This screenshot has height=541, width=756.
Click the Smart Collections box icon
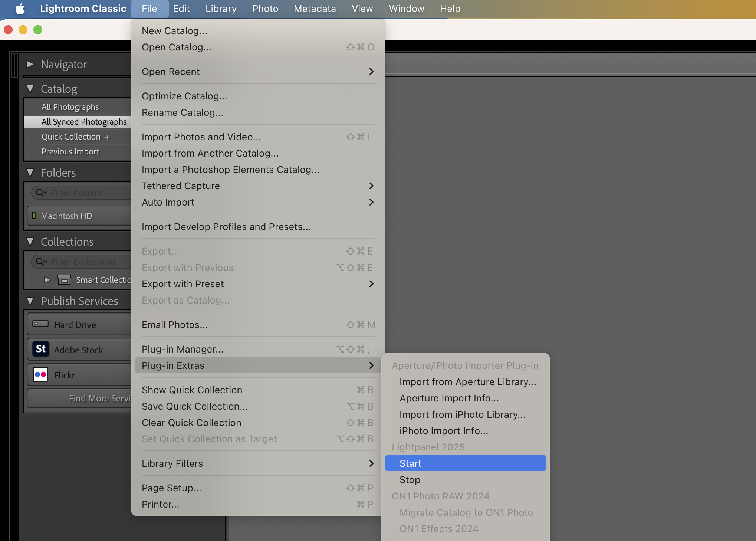click(x=64, y=280)
